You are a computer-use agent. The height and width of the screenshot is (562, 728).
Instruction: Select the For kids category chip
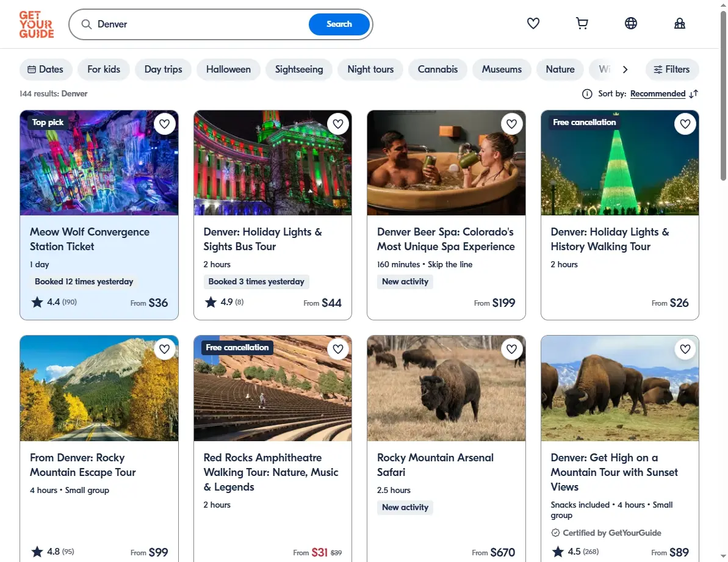click(x=104, y=69)
